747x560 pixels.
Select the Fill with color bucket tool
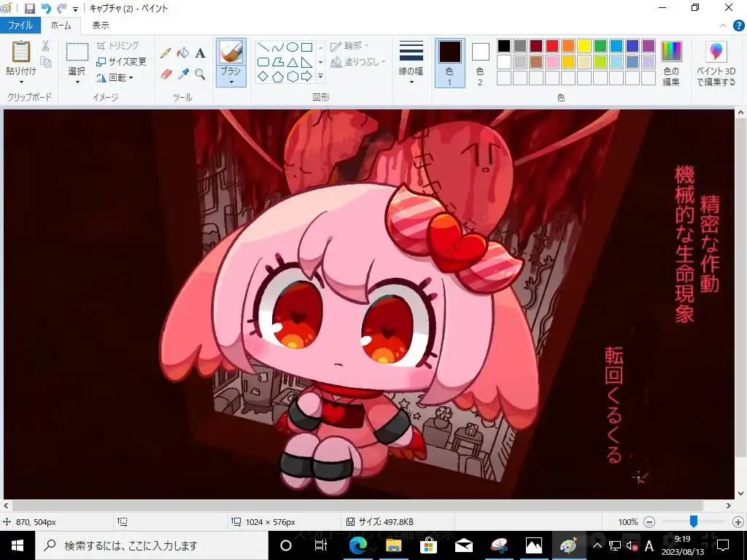183,52
